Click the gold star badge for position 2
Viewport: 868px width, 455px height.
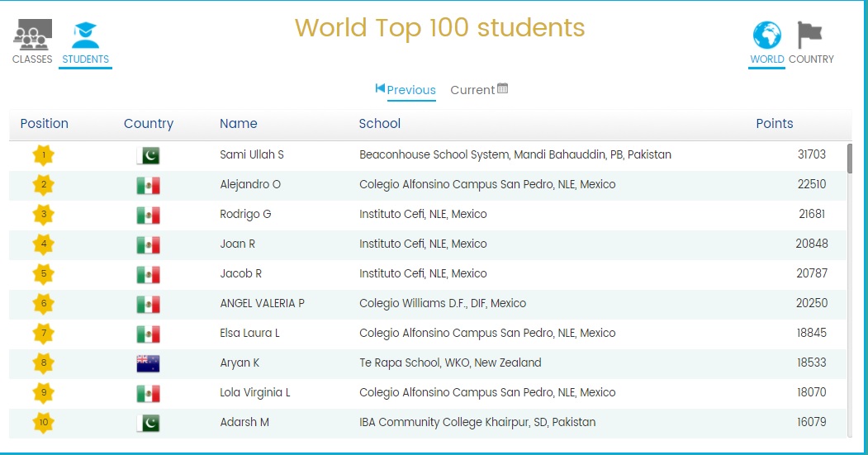(44, 185)
